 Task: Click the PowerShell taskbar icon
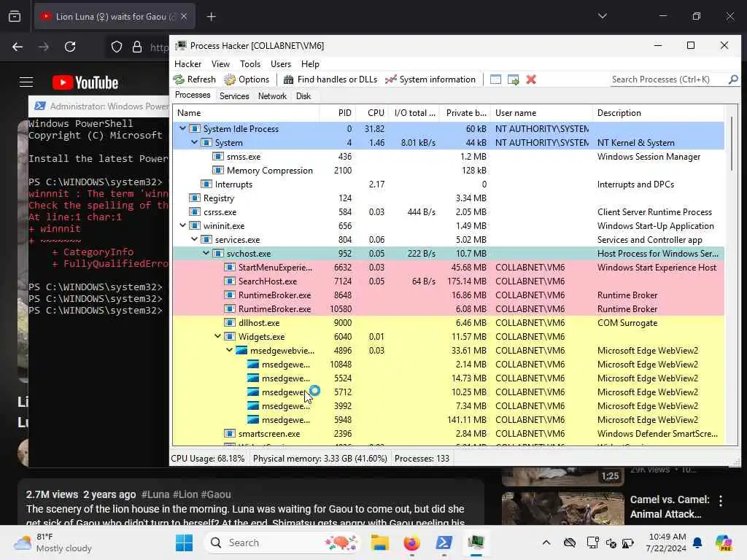tap(444, 542)
